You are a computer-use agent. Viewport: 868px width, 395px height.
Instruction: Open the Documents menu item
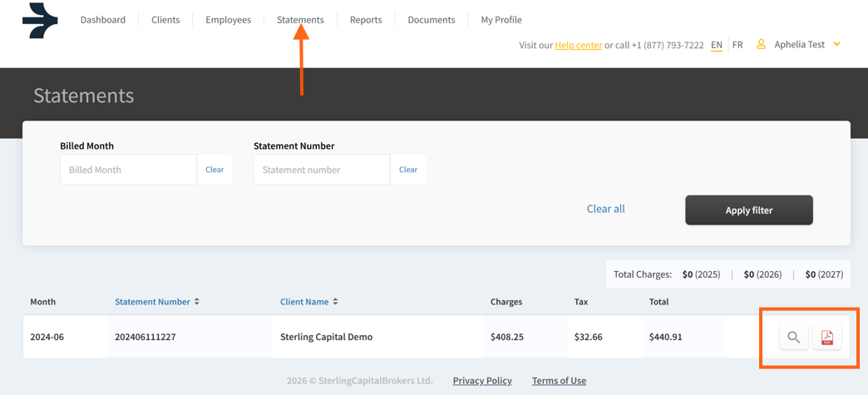point(431,20)
